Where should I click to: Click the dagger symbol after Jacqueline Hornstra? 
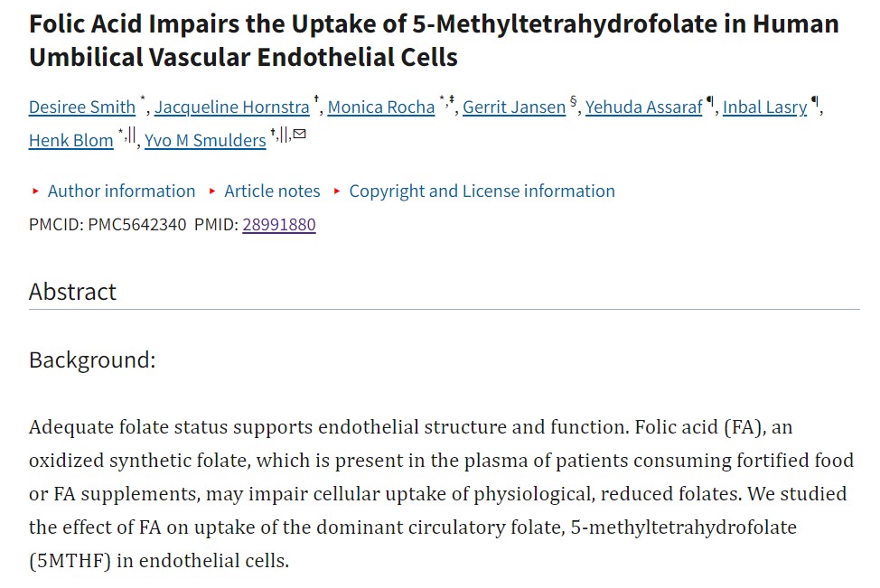[x=316, y=102]
